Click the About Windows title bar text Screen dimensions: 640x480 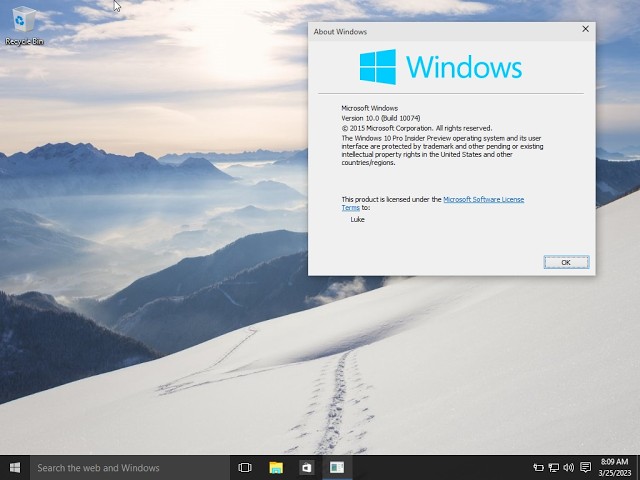pyautogui.click(x=340, y=32)
